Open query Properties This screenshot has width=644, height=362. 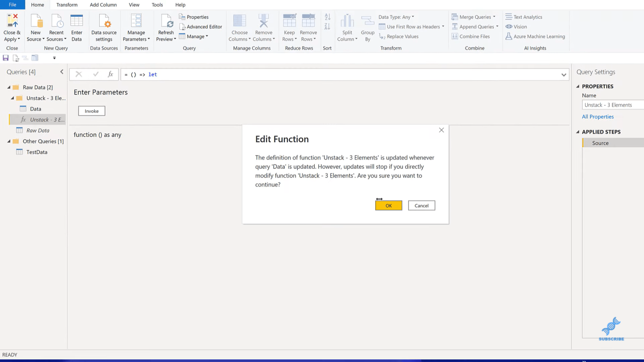click(x=194, y=17)
